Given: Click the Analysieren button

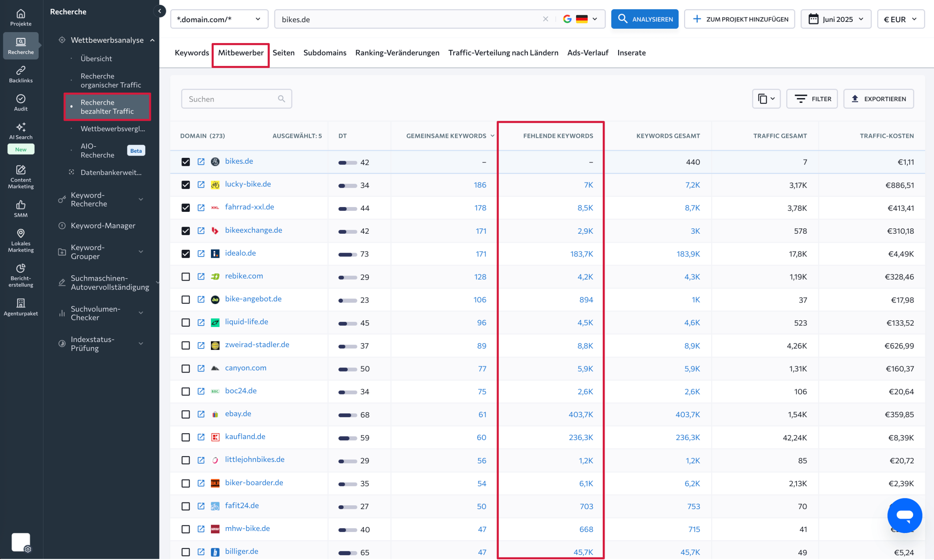Looking at the screenshot, I should tap(644, 19).
